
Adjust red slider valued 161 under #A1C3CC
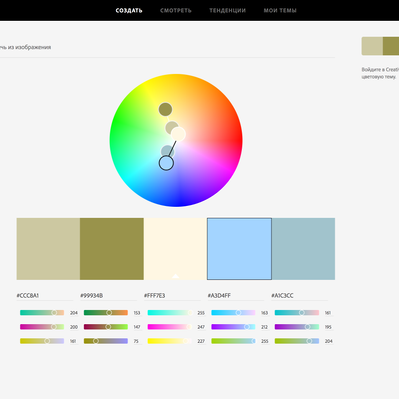coord(297,313)
